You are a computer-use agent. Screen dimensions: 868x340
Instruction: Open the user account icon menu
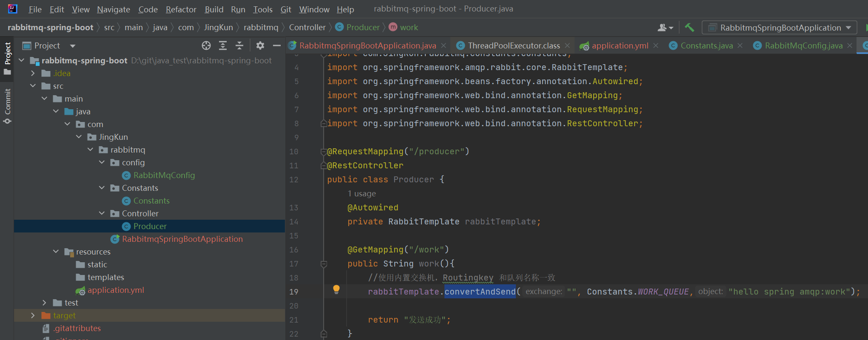(665, 28)
